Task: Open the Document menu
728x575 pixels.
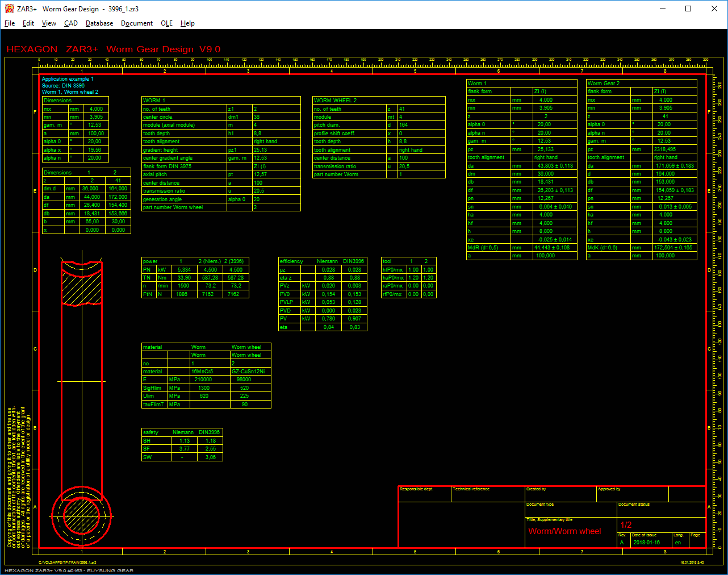Action: [x=136, y=23]
